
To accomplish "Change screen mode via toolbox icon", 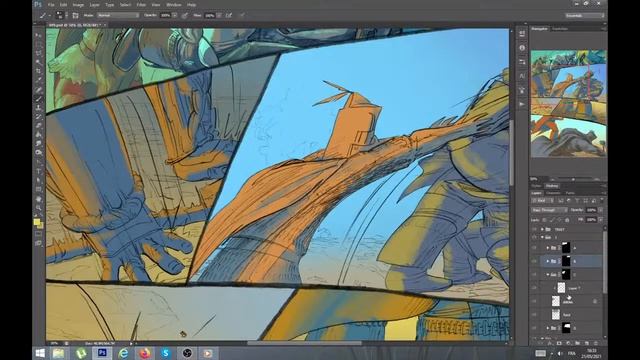I will click(x=39, y=243).
